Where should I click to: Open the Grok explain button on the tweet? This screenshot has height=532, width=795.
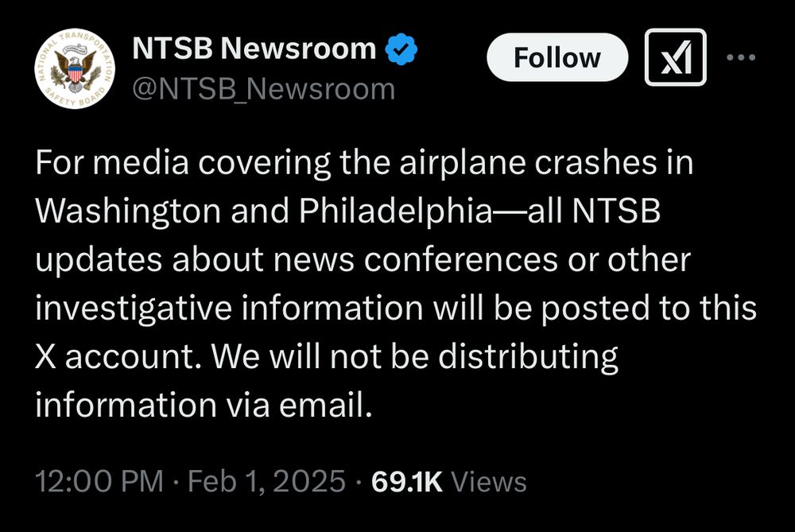(x=676, y=57)
